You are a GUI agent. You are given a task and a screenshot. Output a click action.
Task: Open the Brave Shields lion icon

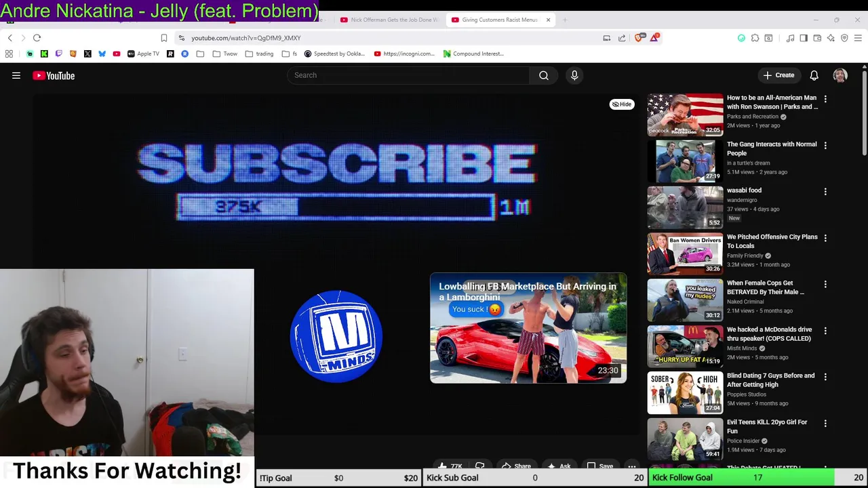(x=638, y=38)
